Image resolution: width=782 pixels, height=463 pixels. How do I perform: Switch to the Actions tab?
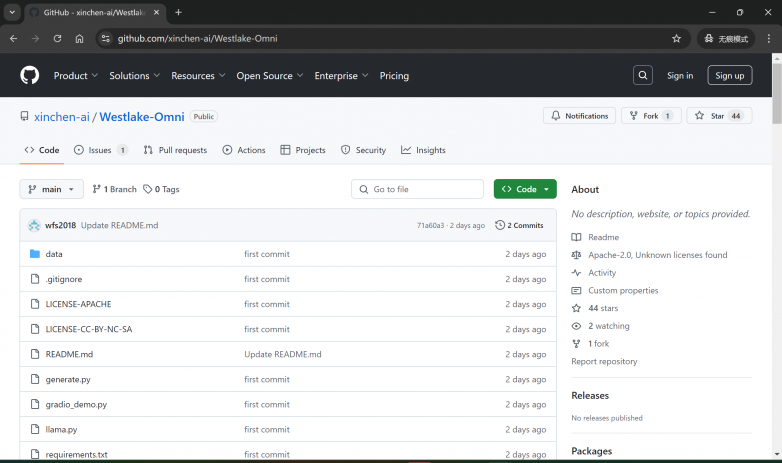(x=244, y=150)
